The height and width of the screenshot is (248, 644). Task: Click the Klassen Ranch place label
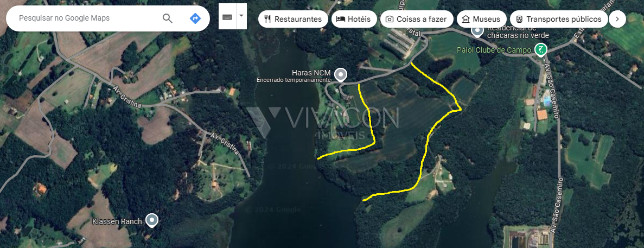pos(117,221)
